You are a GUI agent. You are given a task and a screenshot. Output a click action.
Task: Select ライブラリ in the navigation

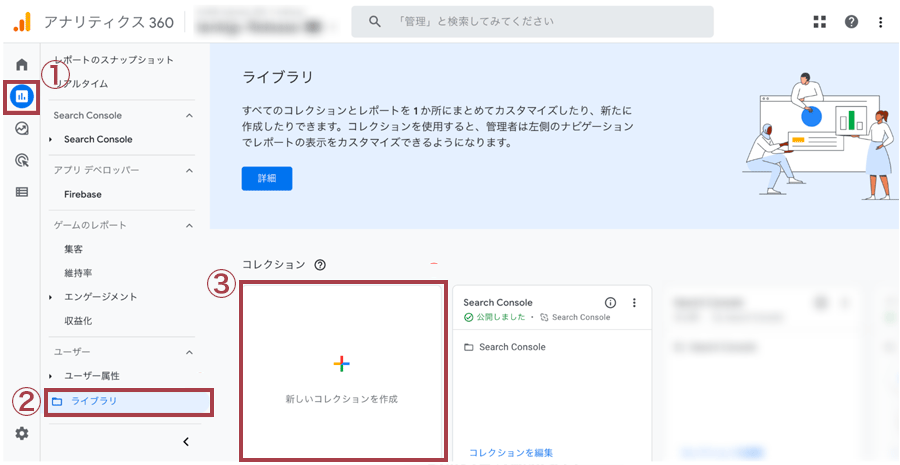click(x=93, y=401)
